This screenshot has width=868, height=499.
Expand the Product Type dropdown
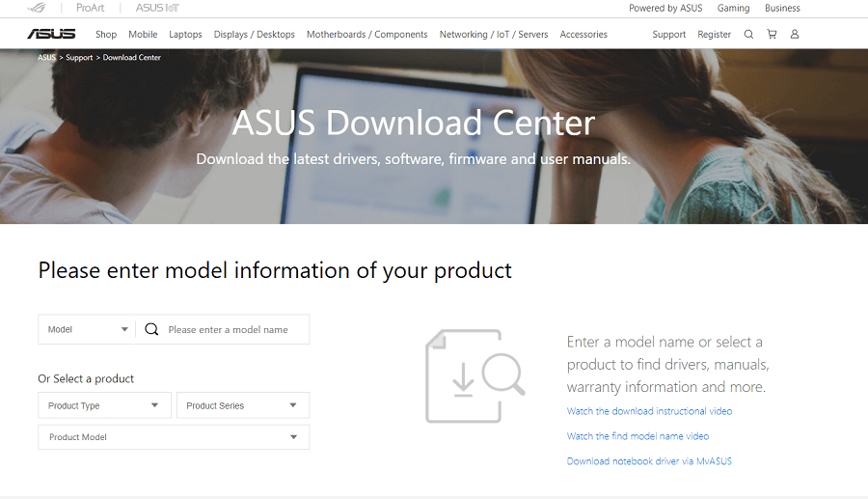tap(104, 405)
